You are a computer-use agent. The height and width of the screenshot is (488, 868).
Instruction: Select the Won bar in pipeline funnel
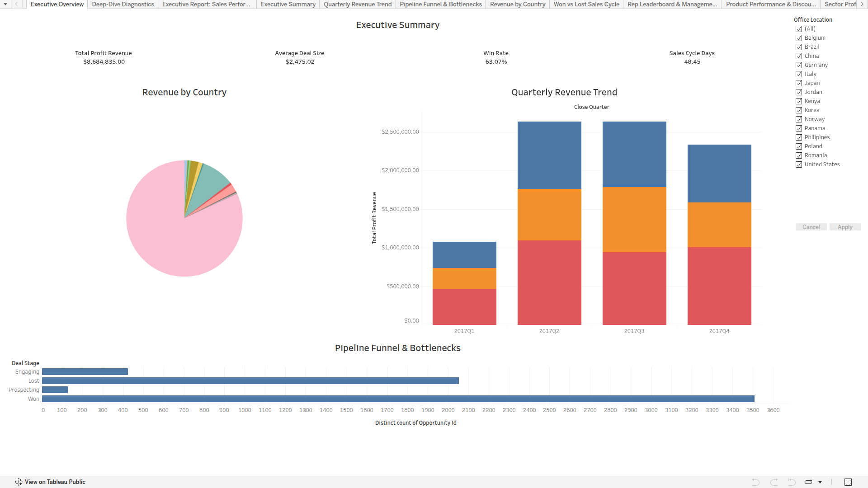[398, 399]
